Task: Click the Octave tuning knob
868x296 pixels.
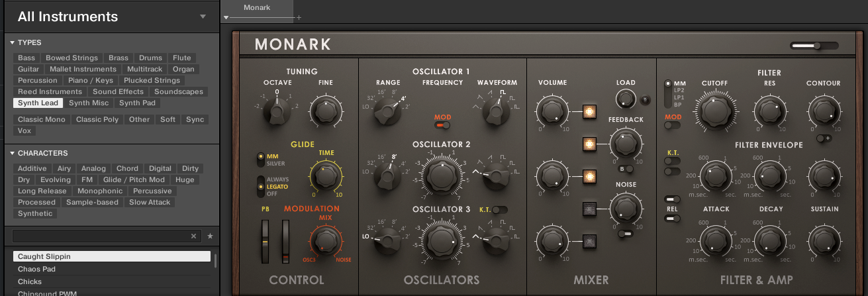Action: [x=277, y=111]
